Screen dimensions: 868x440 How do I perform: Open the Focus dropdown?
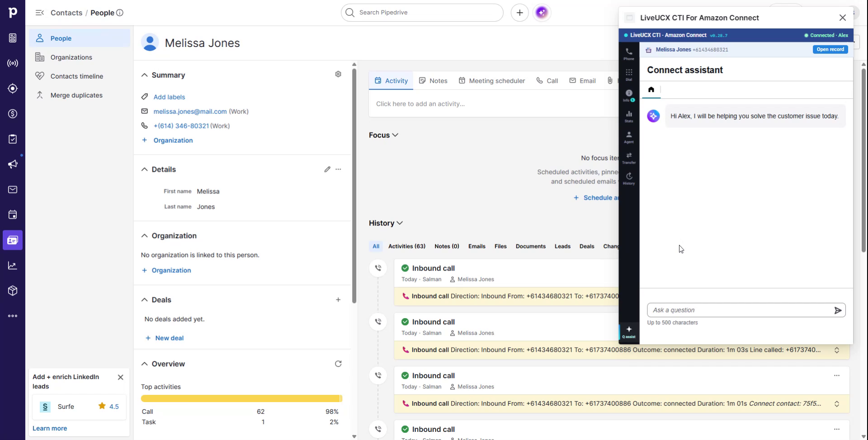[x=383, y=135]
